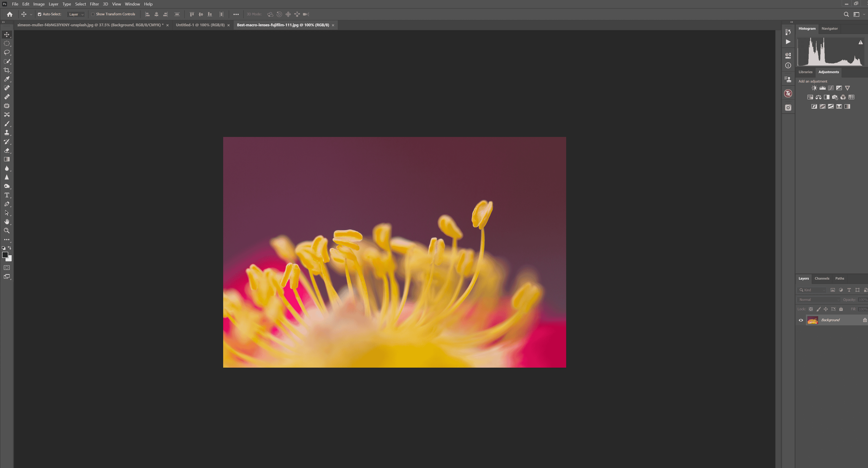The width and height of the screenshot is (868, 468).
Task: Select the Horizontal Type tool
Action: (7, 195)
